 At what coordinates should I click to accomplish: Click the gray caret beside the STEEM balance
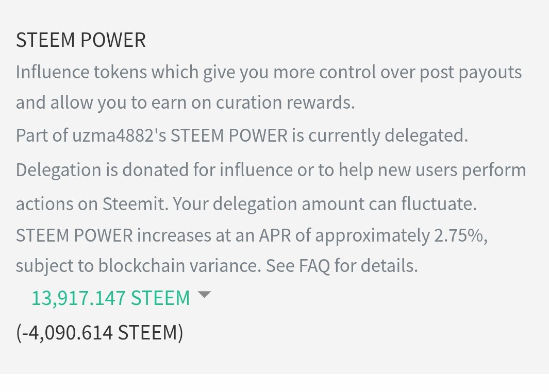204,294
